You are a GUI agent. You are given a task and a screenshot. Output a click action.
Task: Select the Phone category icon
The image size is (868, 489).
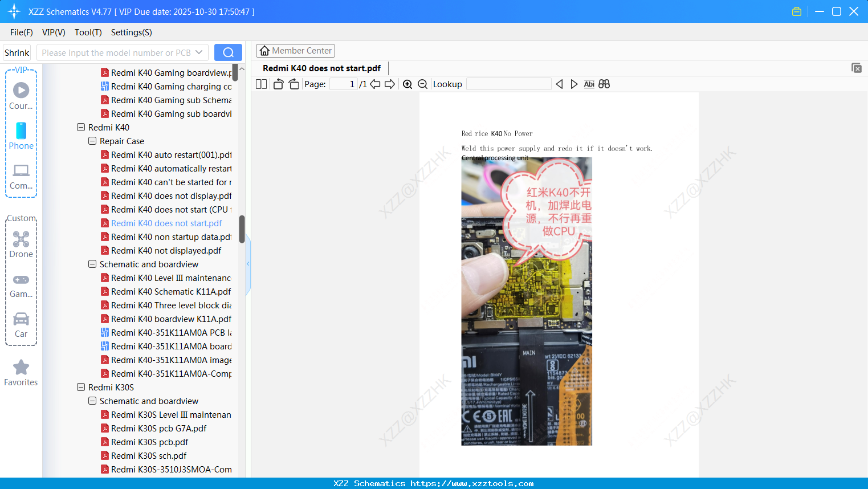click(21, 136)
